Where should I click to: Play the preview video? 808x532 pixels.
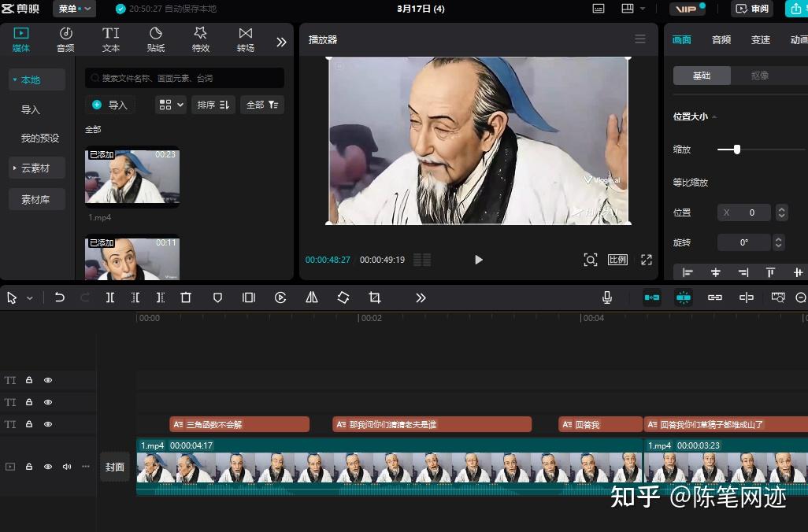click(x=478, y=260)
